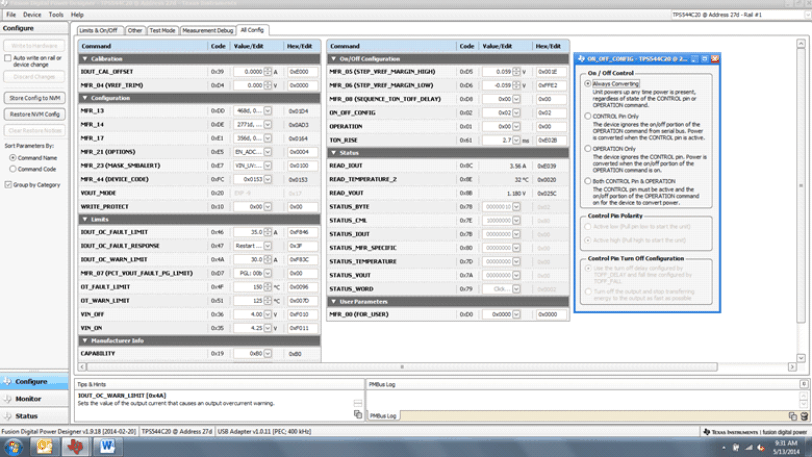Click Store Config to NVM button

(x=35, y=98)
